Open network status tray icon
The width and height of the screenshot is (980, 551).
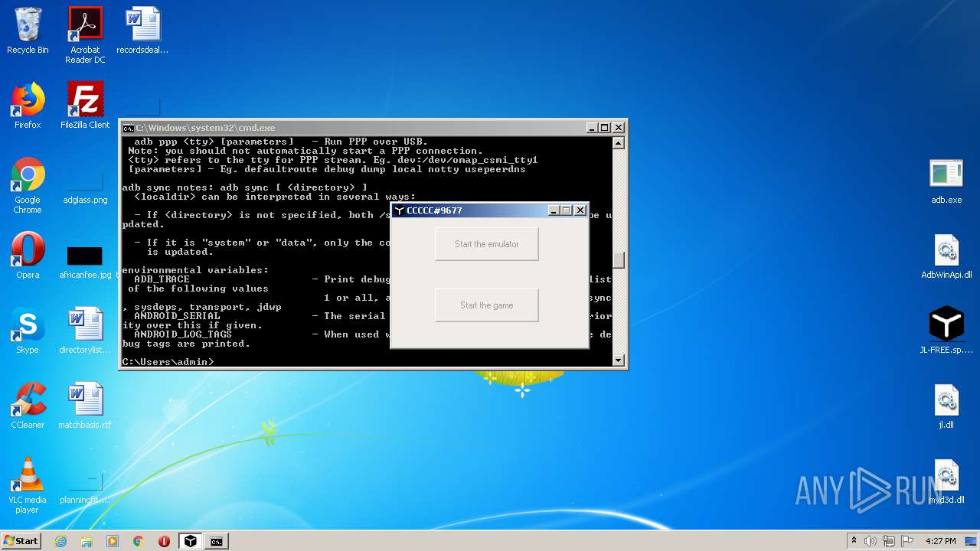pyautogui.click(x=889, y=541)
